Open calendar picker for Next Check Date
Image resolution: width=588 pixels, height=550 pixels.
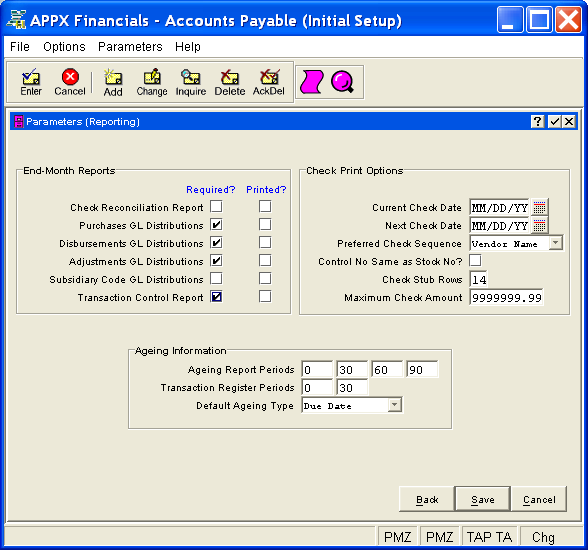pyautogui.click(x=539, y=225)
